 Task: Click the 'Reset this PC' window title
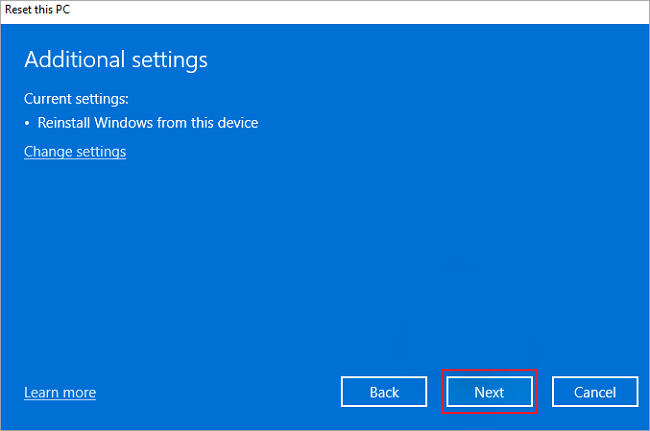[x=37, y=10]
